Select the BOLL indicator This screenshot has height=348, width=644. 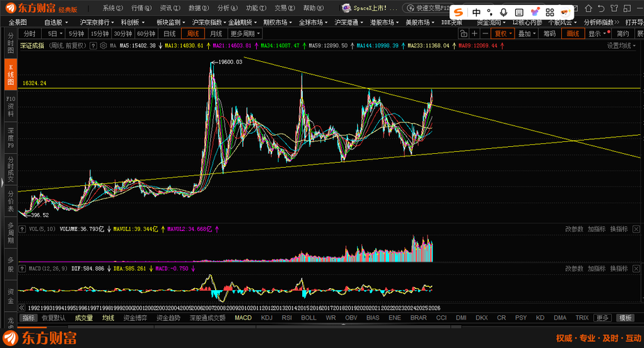pyautogui.click(x=308, y=318)
